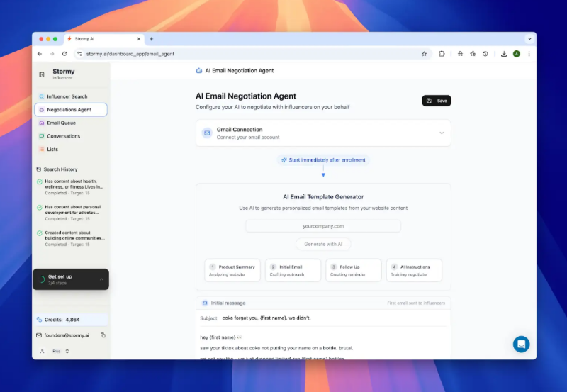Click the Save button's disk icon

(429, 101)
